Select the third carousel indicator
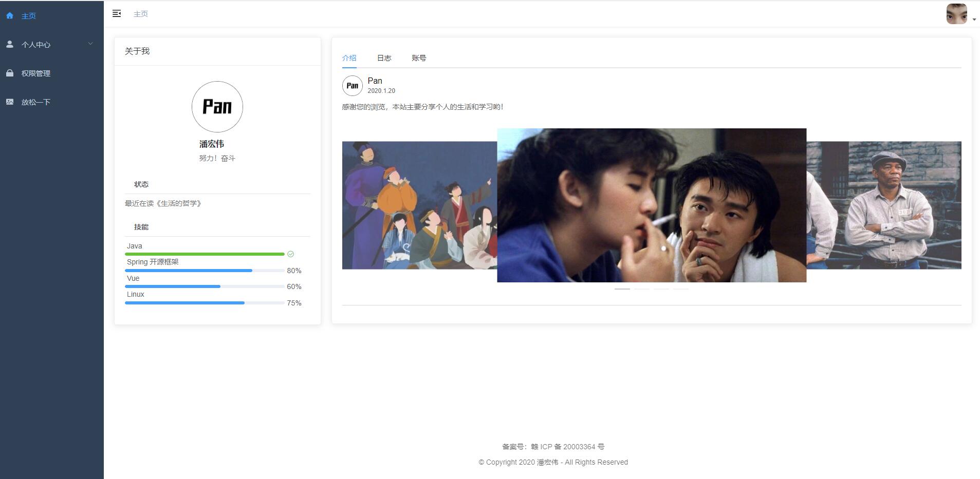980x479 pixels. coord(661,289)
